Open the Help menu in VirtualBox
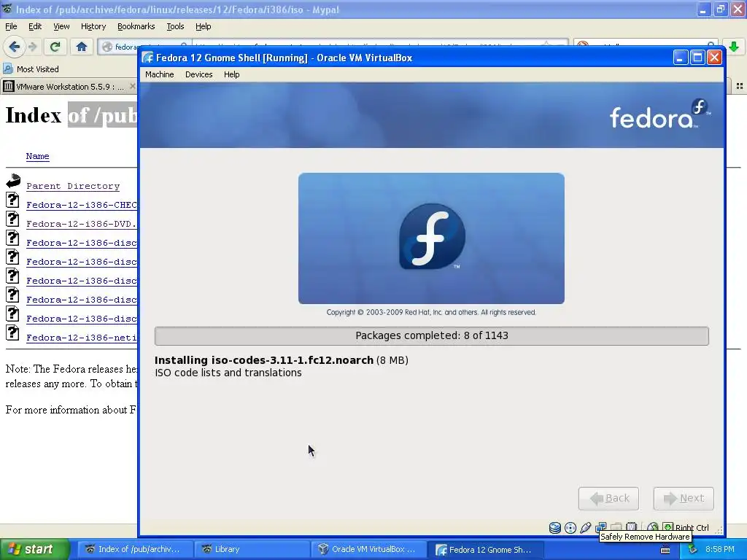 231,74
